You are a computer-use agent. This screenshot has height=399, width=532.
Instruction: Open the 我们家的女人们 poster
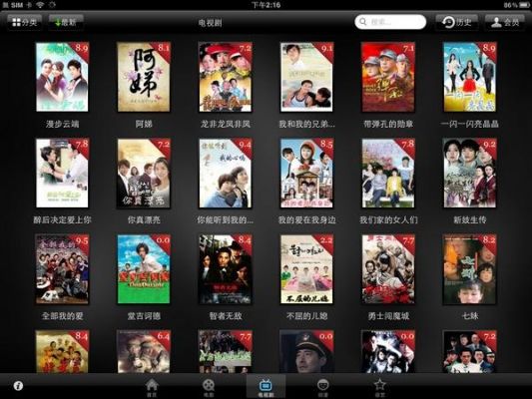click(388, 173)
